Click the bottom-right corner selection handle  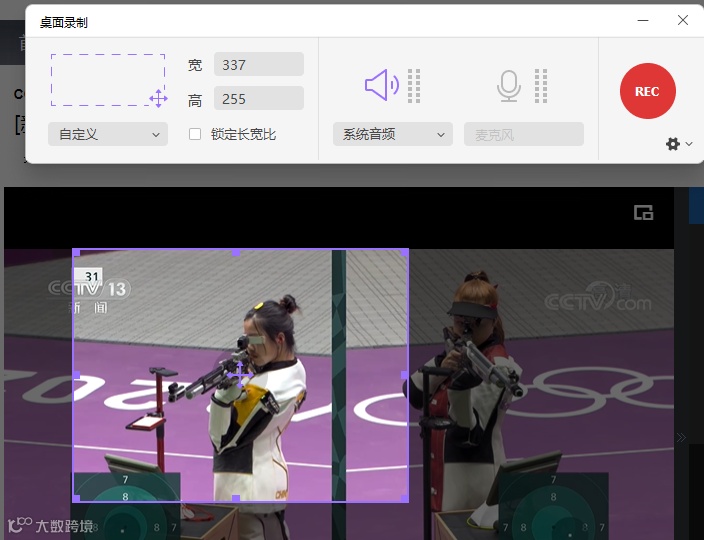pyautogui.click(x=405, y=498)
